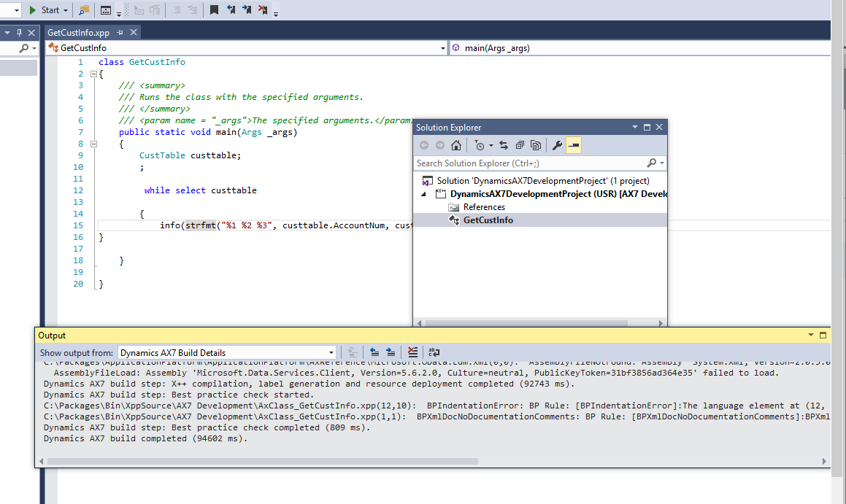This screenshot has height=504, width=846.
Task: Select the GetCustInfo class in Solution Explorer
Action: tap(488, 220)
